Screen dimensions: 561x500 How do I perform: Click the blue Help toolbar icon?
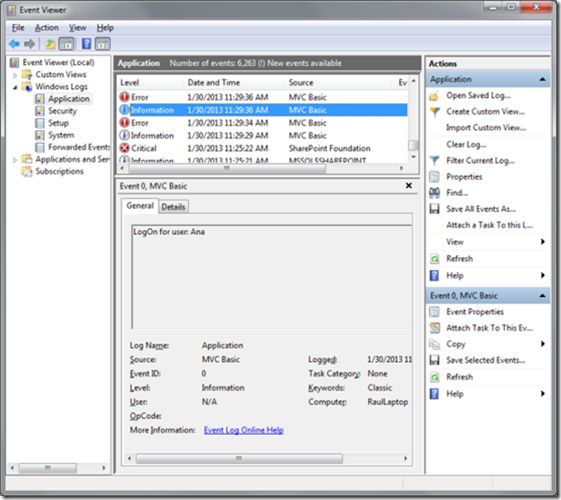click(x=86, y=44)
